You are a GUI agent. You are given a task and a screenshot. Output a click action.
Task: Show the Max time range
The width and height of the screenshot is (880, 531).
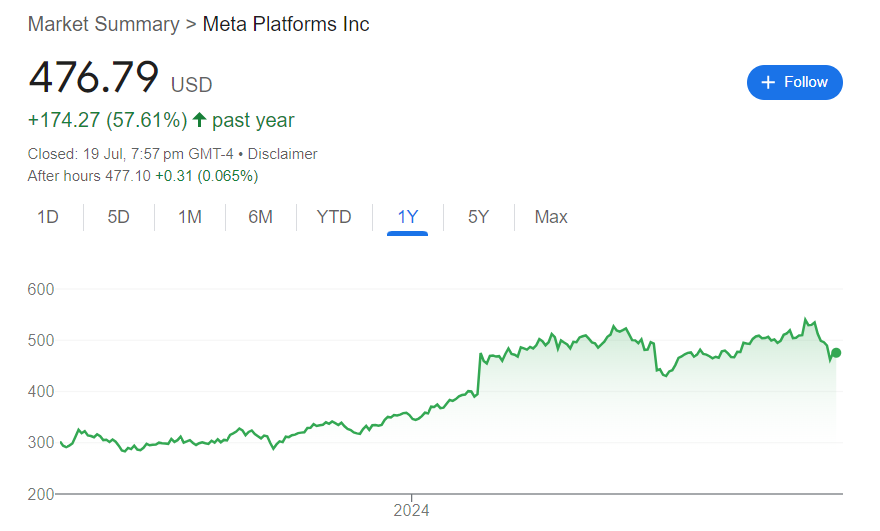(551, 217)
